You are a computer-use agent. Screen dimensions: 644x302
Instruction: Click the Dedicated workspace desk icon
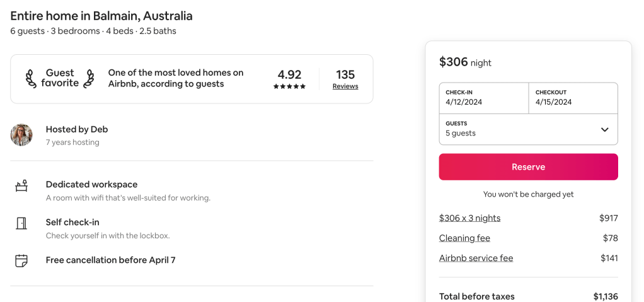[21, 186]
